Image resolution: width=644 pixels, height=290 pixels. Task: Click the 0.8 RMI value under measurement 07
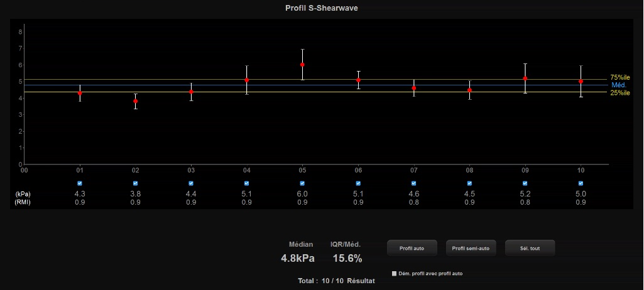413,202
